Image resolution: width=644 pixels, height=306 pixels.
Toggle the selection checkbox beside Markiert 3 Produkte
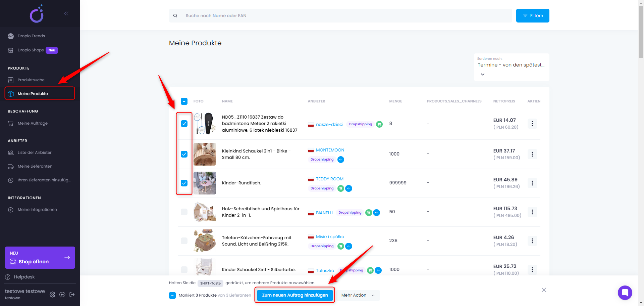tap(172, 296)
